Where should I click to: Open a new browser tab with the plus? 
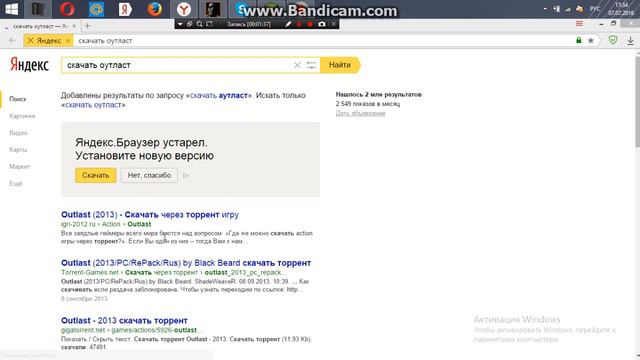(87, 26)
